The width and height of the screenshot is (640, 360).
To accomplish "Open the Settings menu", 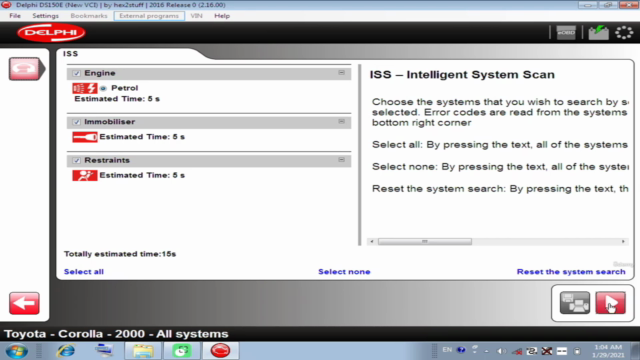I will (x=45, y=16).
